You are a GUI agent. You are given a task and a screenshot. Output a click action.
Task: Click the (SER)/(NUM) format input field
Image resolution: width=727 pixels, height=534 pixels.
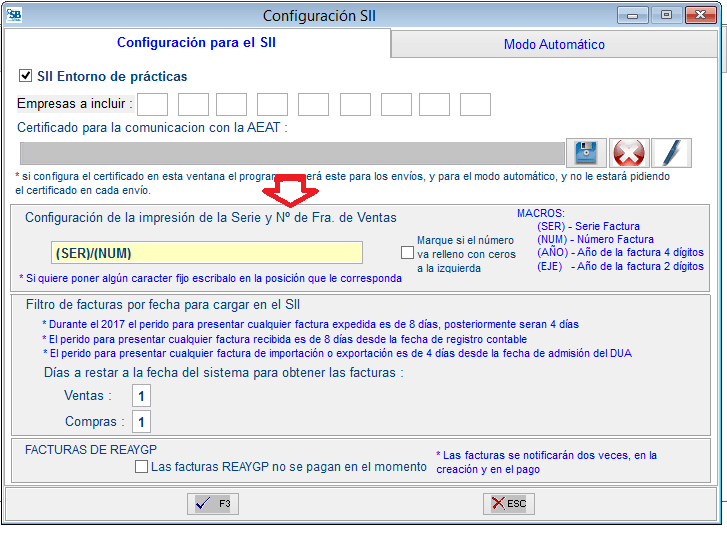[207, 253]
